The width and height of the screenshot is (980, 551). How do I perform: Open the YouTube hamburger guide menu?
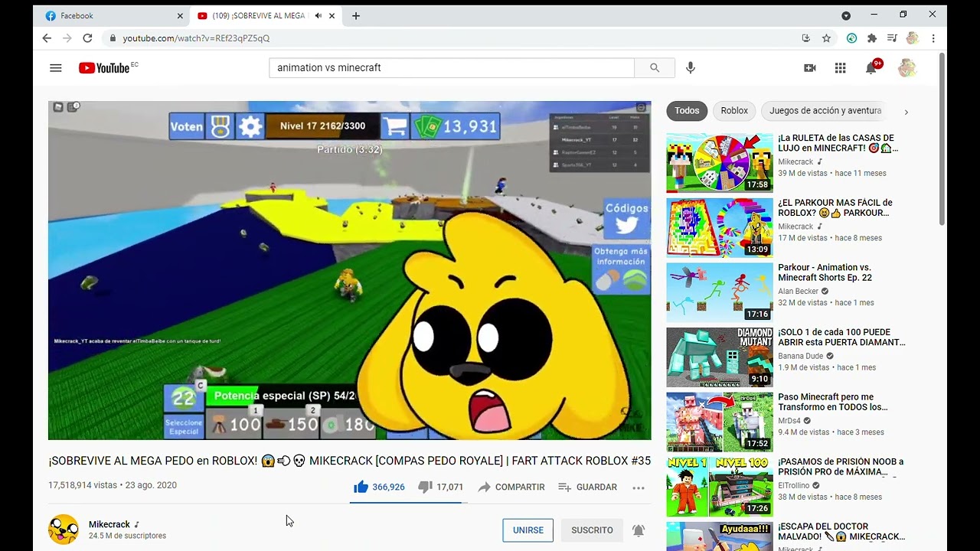(x=55, y=68)
